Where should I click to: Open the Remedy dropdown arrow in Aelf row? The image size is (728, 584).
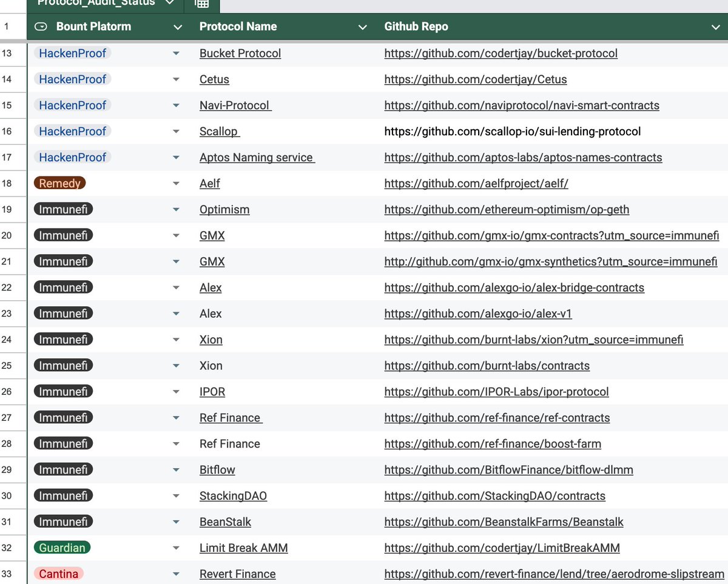(x=176, y=184)
